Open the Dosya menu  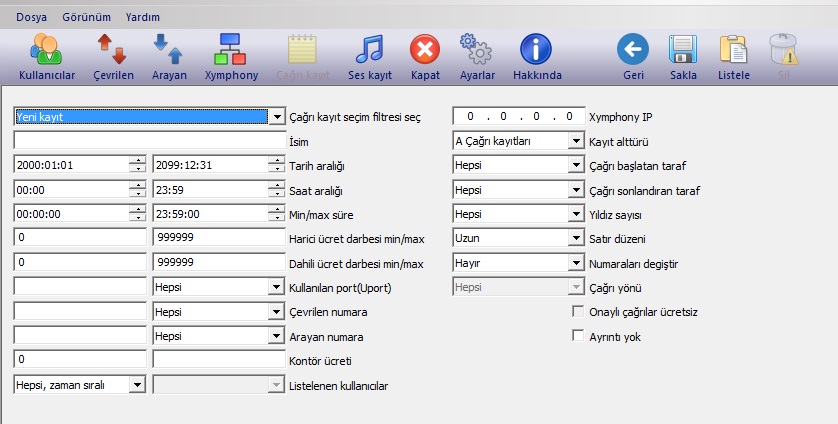pos(31,17)
